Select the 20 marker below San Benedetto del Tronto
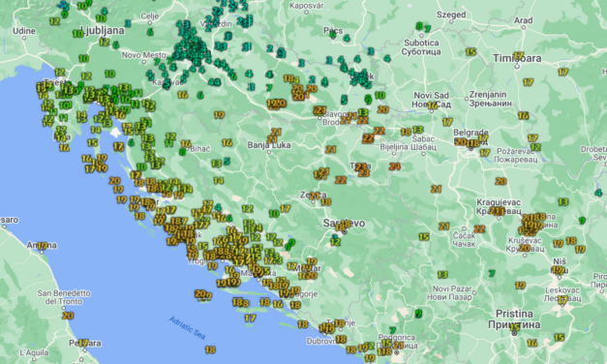Screen dimensions: 607x364 (x=68, y=316)
